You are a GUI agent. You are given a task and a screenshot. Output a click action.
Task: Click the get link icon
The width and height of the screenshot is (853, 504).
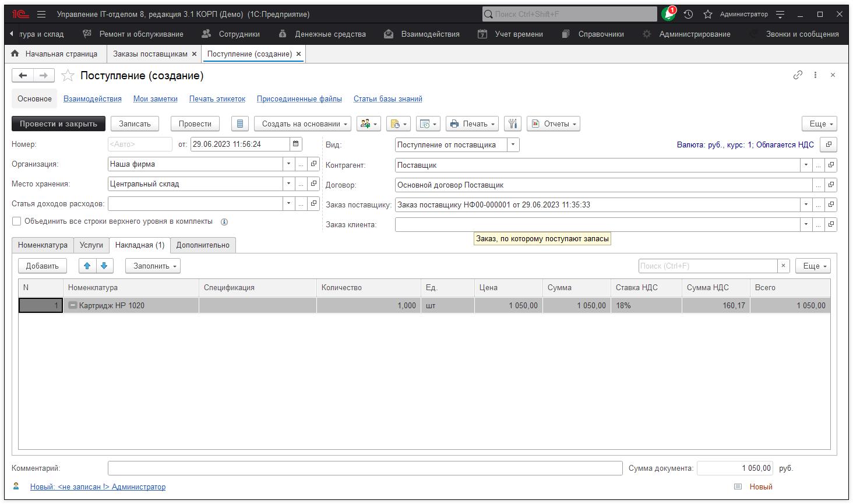coord(798,75)
